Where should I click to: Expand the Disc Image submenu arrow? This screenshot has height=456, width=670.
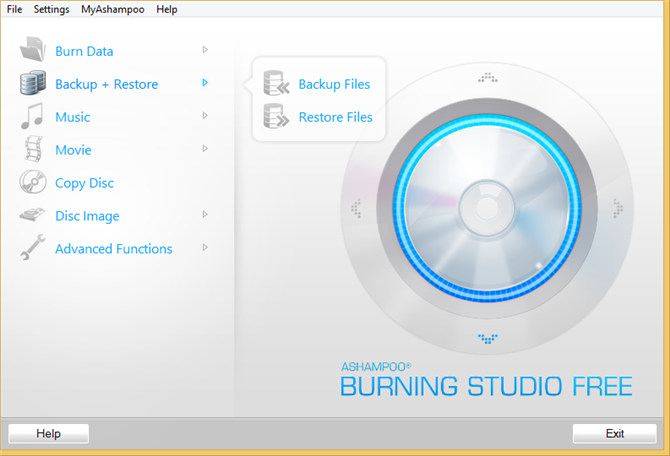205,215
